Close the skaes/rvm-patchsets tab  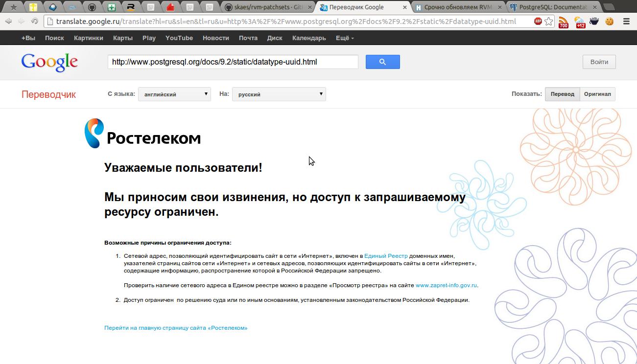(309, 7)
